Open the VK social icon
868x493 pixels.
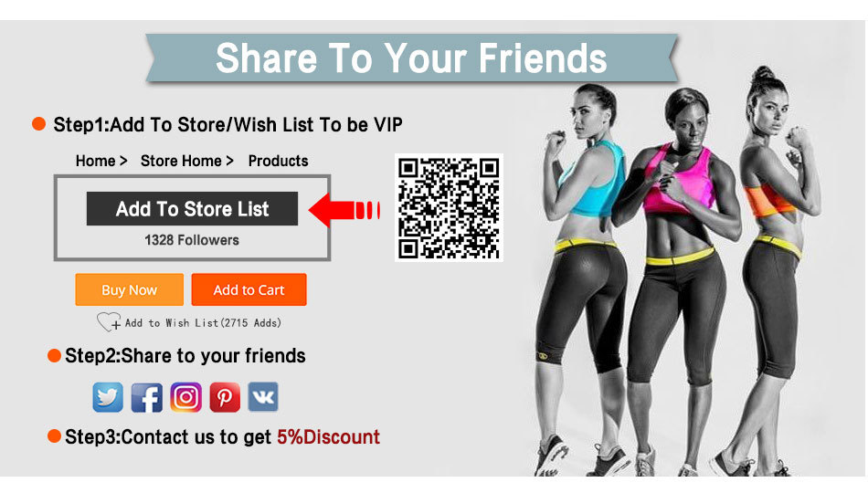click(263, 397)
